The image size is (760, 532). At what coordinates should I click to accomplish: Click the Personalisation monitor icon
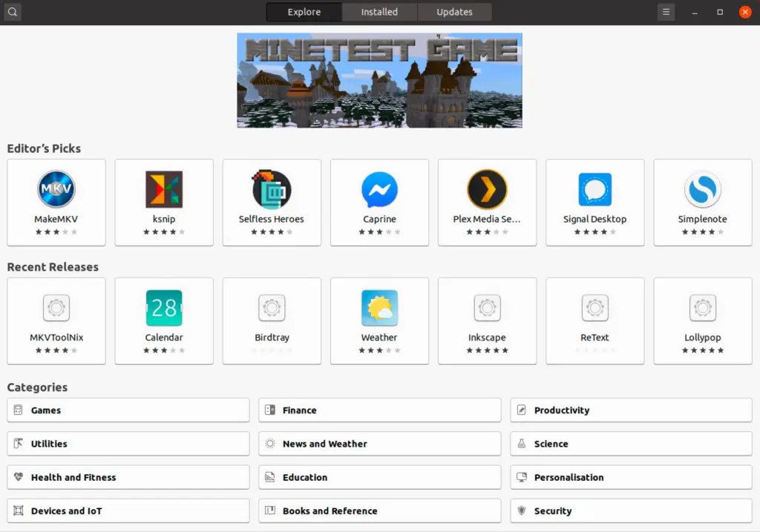pyautogui.click(x=522, y=477)
